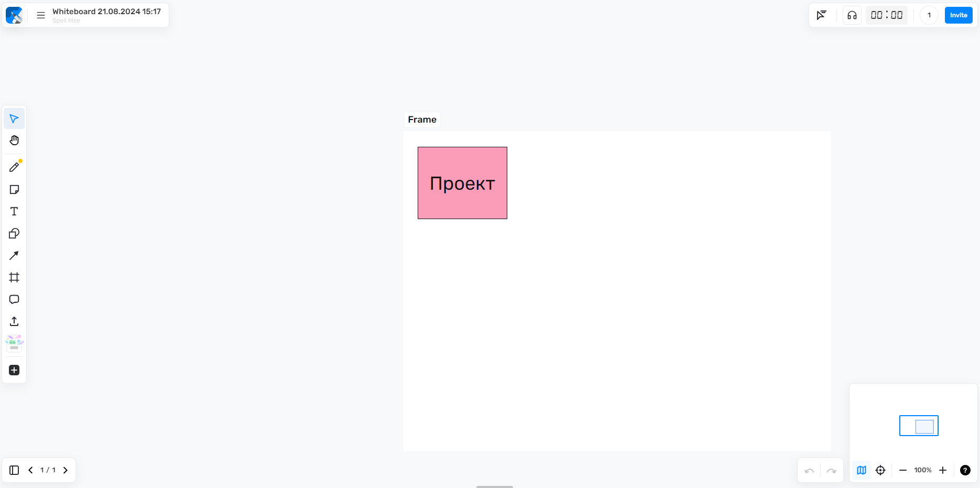980x488 pixels.
Task: Toggle the minimap view
Action: tap(862, 470)
